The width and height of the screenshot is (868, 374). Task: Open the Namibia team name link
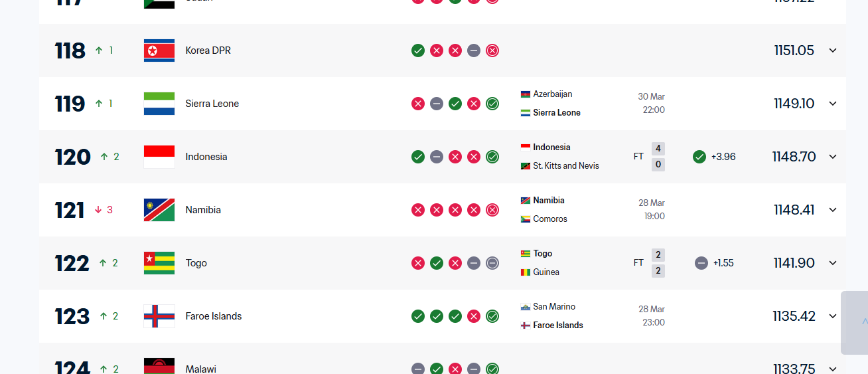[203, 210]
